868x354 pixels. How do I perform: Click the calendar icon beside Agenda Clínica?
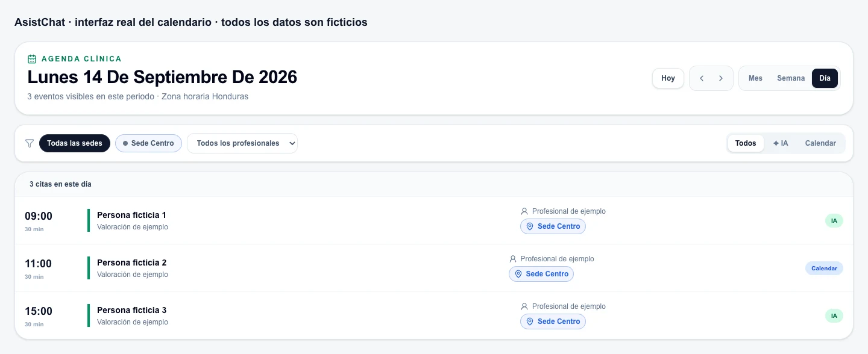point(32,59)
